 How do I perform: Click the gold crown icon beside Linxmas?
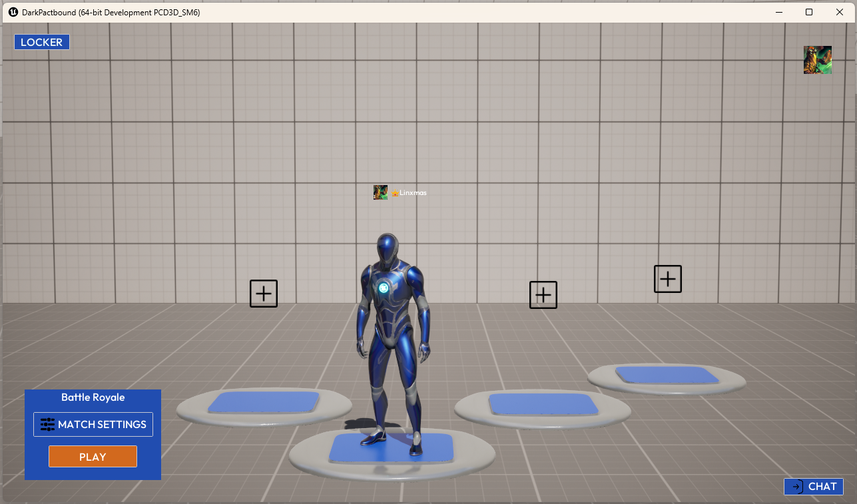395,194
